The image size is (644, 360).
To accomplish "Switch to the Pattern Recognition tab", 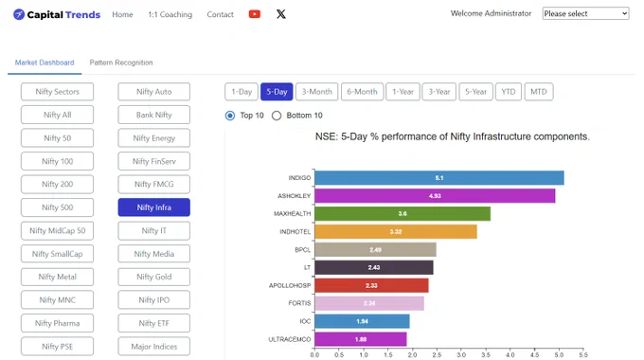I will point(121,63).
